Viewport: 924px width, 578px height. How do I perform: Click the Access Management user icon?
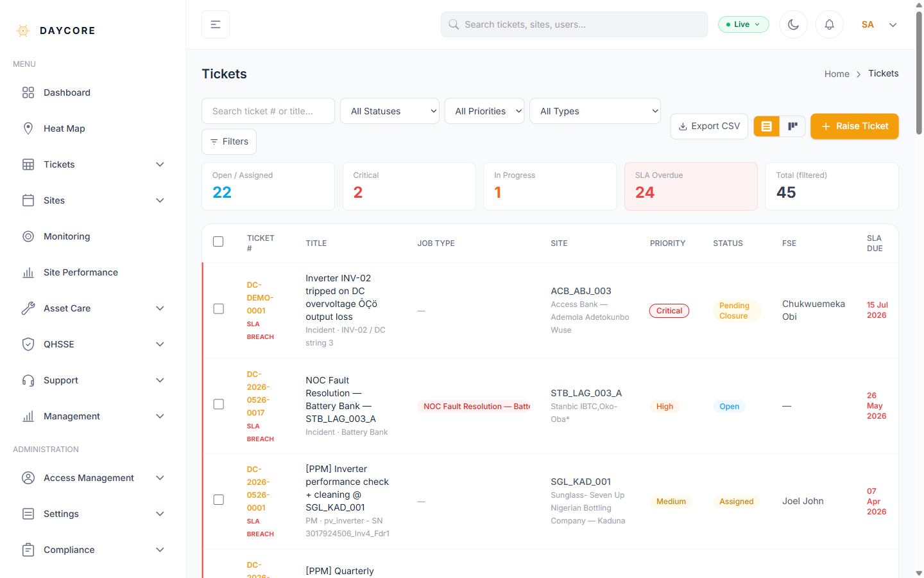point(28,478)
